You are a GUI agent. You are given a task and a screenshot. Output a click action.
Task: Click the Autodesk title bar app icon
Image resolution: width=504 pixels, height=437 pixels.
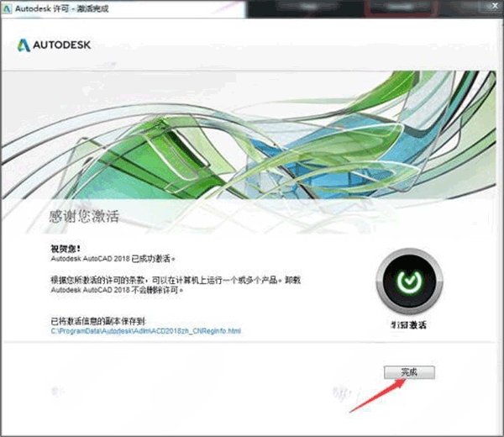point(7,8)
